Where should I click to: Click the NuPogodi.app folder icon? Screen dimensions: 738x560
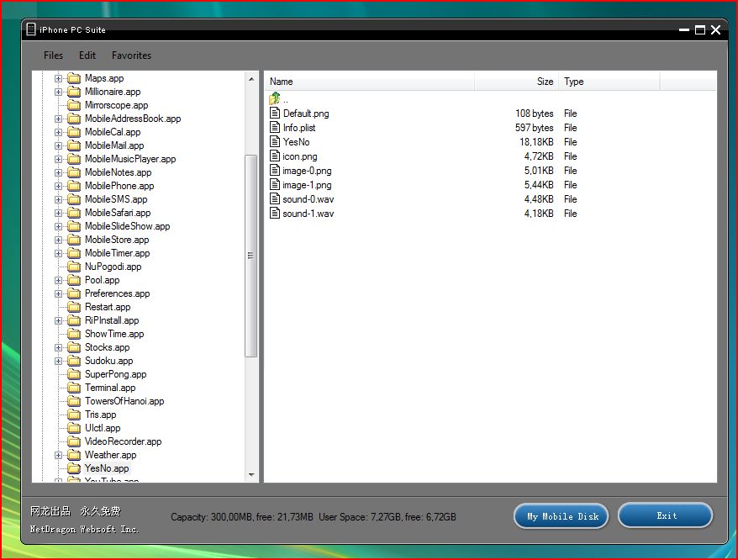point(74,267)
